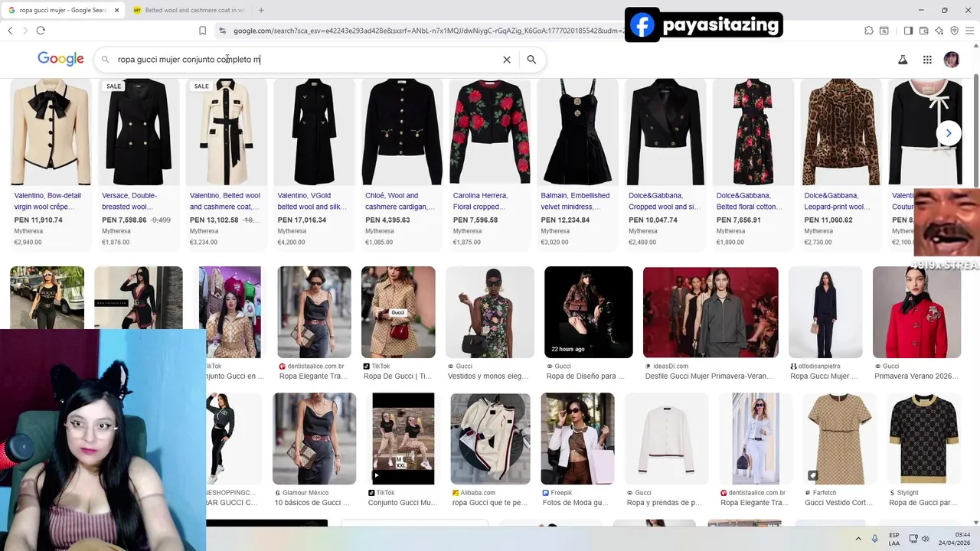Viewport: 980px width, 551px height.
Task: Open the Ropa De Gucci TikTok image result
Action: coord(398,312)
